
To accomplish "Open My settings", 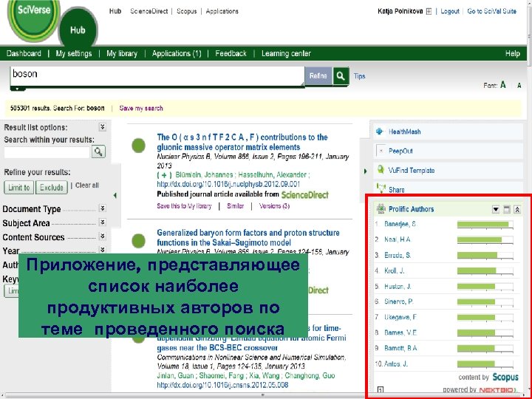I will point(74,54).
